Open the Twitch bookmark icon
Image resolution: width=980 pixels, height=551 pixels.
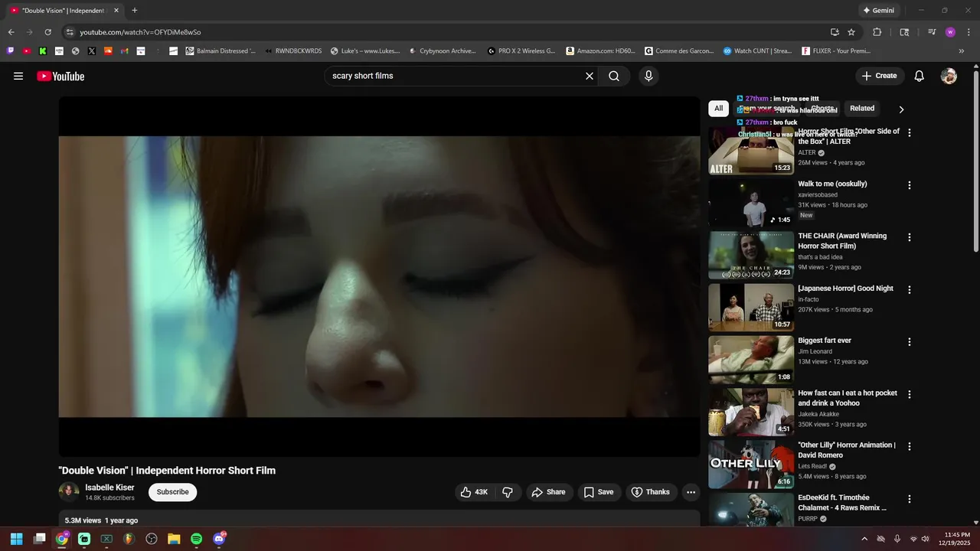(x=11, y=51)
